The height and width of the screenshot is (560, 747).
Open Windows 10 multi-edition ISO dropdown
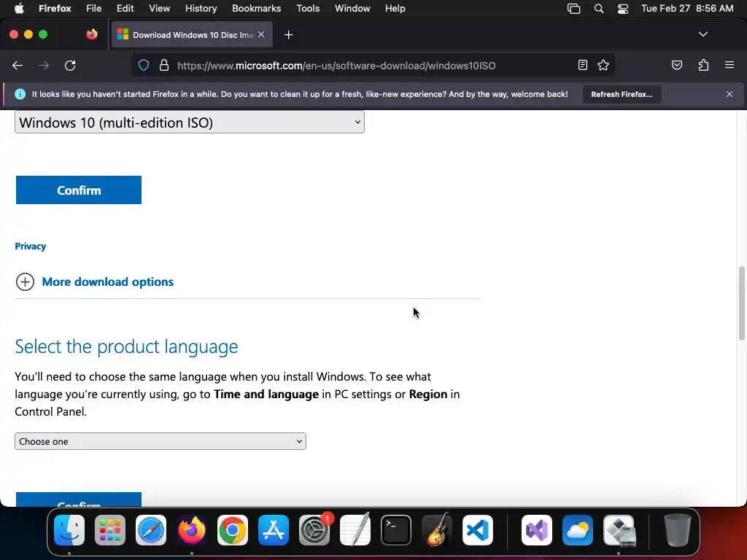click(190, 122)
